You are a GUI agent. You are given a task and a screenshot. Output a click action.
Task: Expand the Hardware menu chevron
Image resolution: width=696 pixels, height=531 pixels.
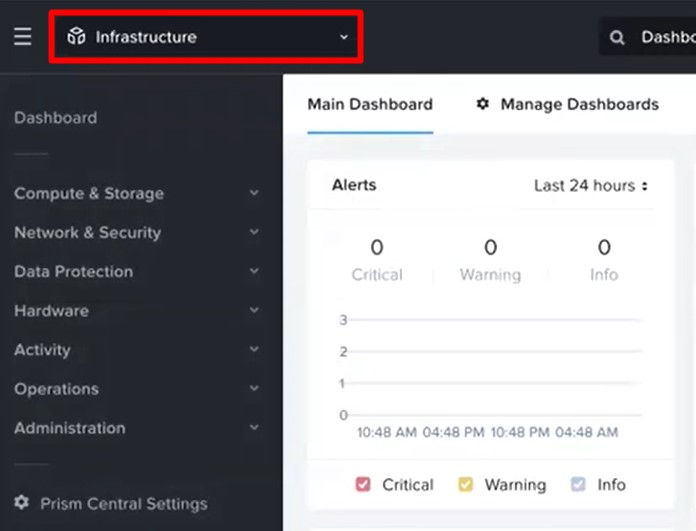click(254, 310)
